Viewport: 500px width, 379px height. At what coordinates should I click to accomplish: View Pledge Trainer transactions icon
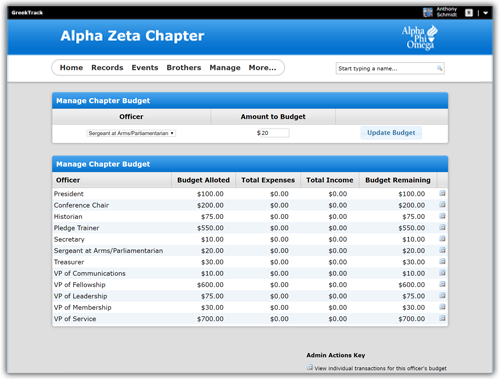click(442, 227)
